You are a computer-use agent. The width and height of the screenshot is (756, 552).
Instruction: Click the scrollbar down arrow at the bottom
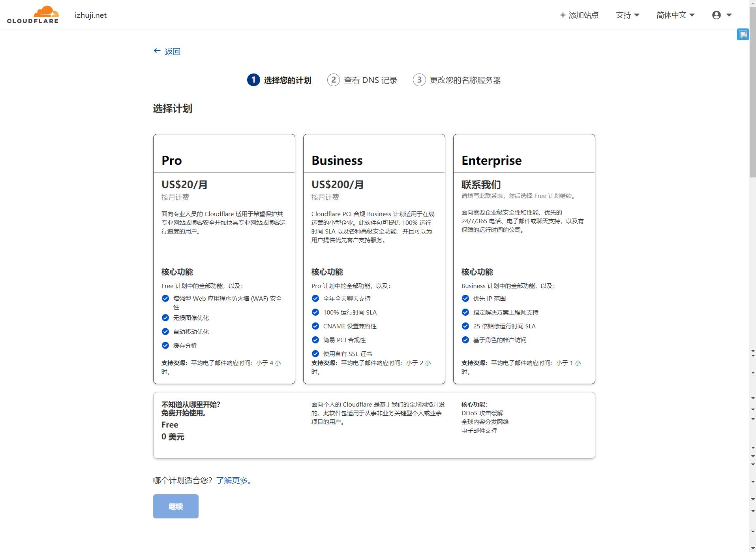click(x=752, y=548)
